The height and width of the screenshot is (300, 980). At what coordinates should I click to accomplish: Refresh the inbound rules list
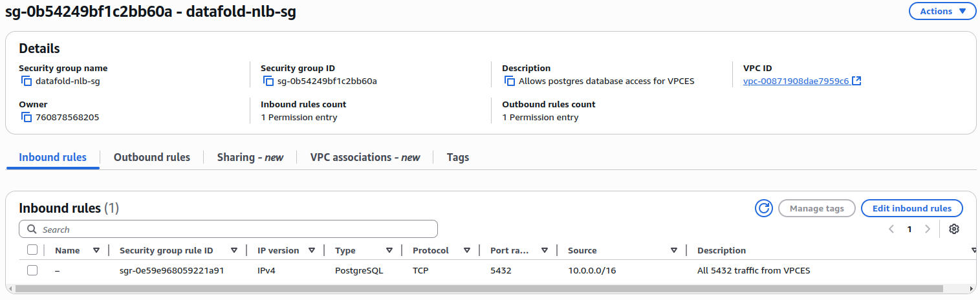point(764,208)
